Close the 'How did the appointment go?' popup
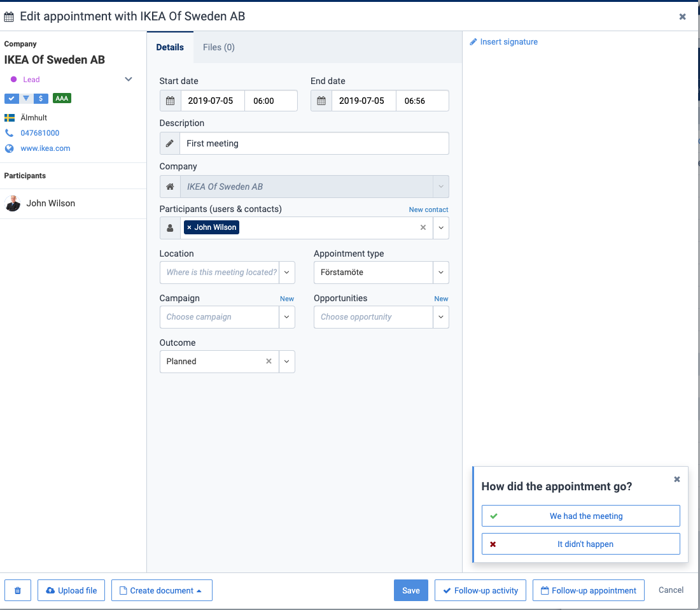This screenshot has width=700, height=610. click(677, 479)
